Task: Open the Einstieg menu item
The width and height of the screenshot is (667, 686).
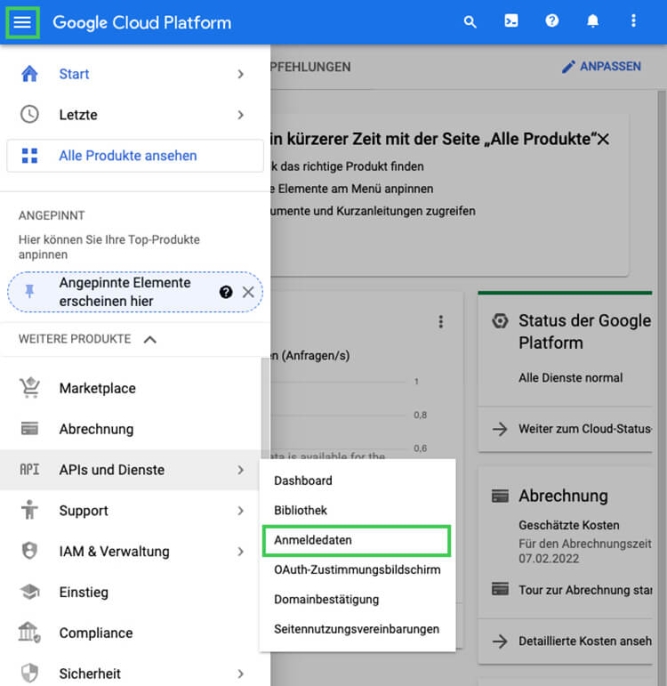Action: 130,592
